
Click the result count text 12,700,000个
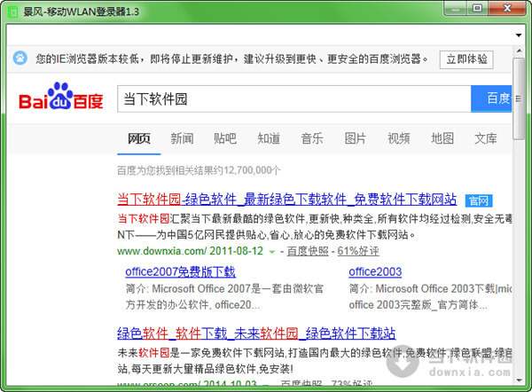click(x=252, y=170)
